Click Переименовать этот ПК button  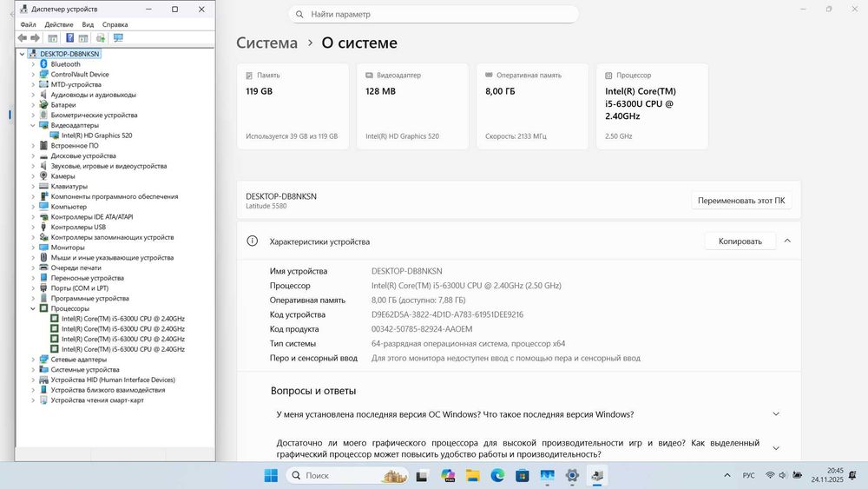[741, 201]
